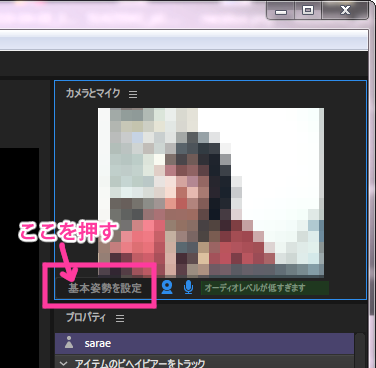Click the 基本姿勢を設定 button

click(105, 288)
